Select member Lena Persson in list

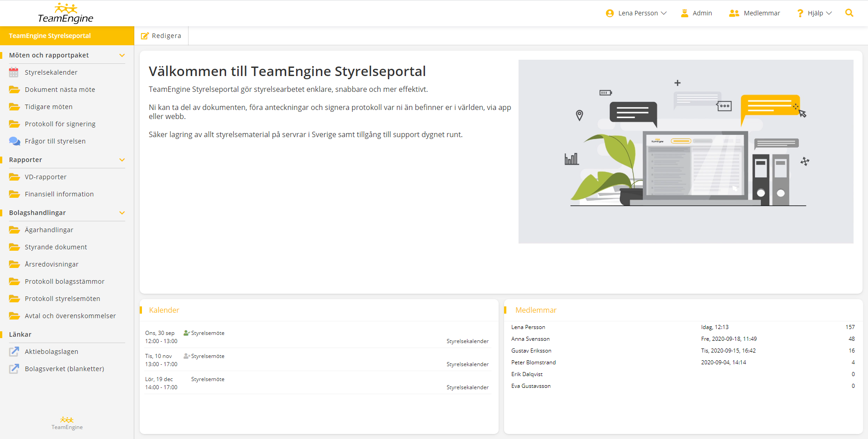click(528, 327)
